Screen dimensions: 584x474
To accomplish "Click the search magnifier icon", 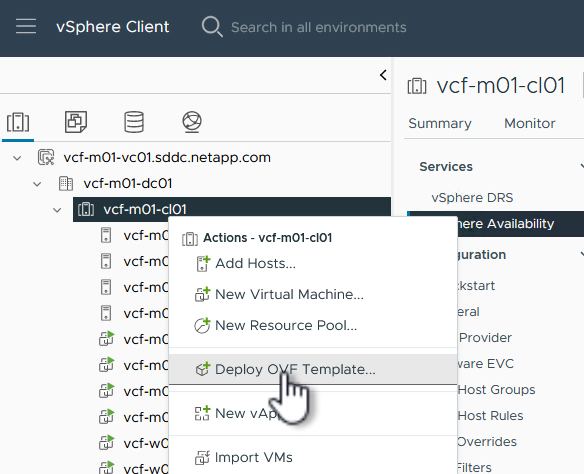I will (x=212, y=26).
